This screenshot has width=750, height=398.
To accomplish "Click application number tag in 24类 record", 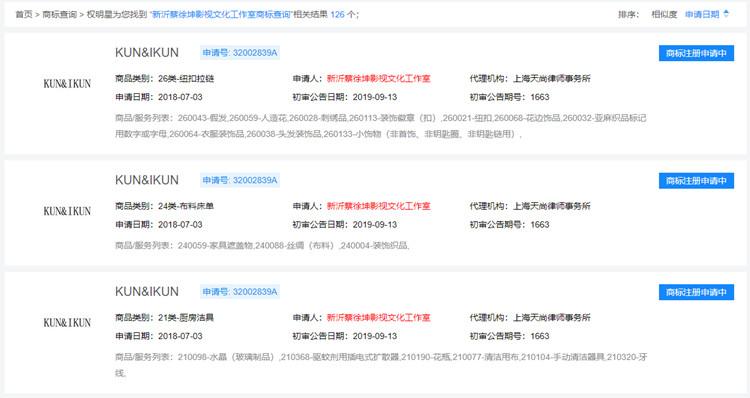I will click(240, 180).
